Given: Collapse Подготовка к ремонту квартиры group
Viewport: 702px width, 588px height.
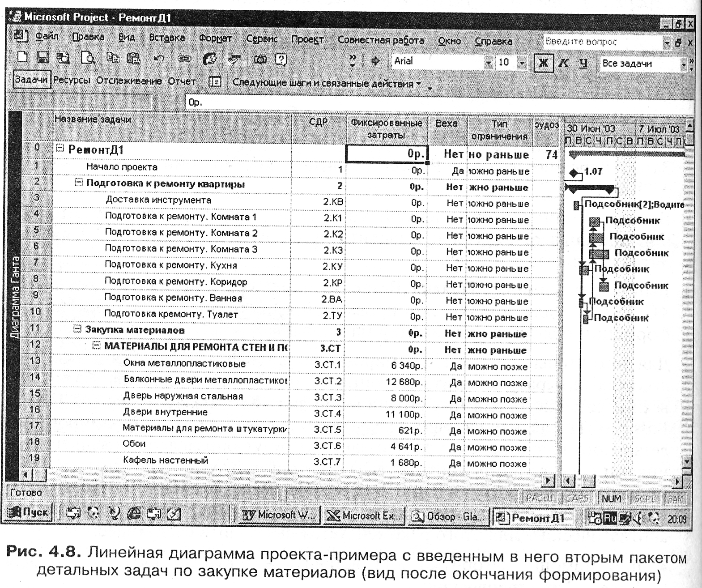Looking at the screenshot, I should click(79, 183).
